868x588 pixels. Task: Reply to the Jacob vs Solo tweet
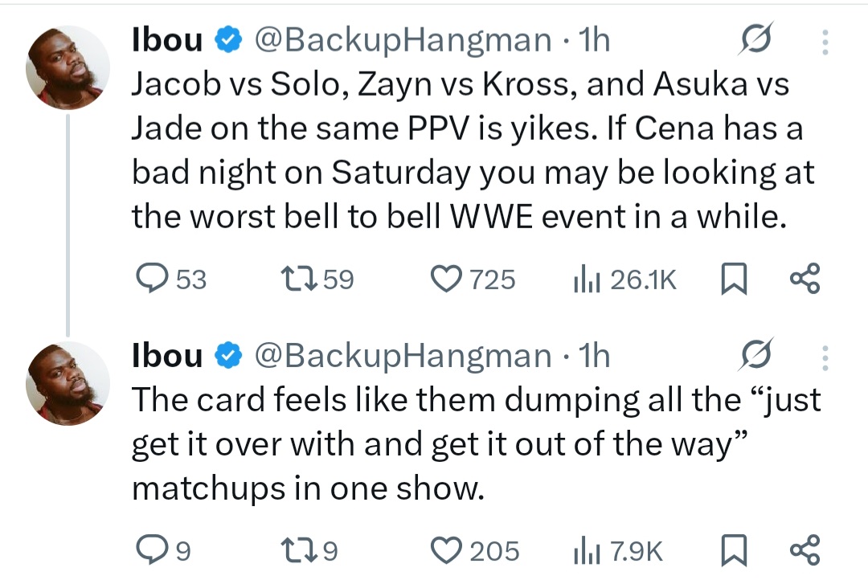pos(151,279)
